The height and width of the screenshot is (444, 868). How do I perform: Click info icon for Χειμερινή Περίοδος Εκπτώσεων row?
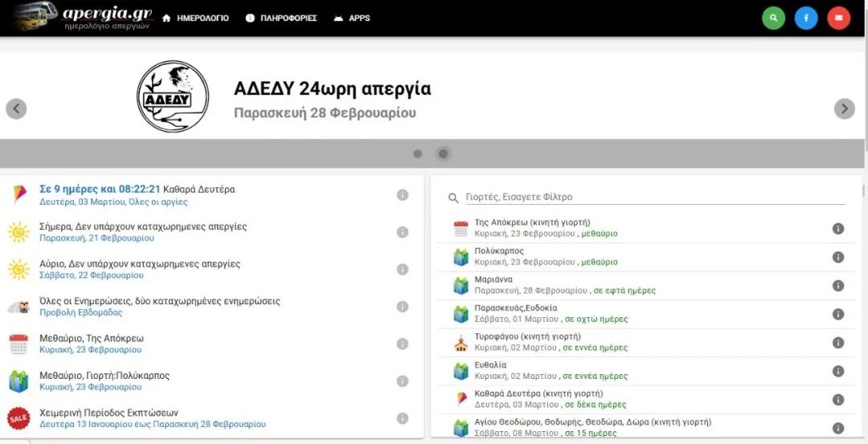tap(403, 418)
